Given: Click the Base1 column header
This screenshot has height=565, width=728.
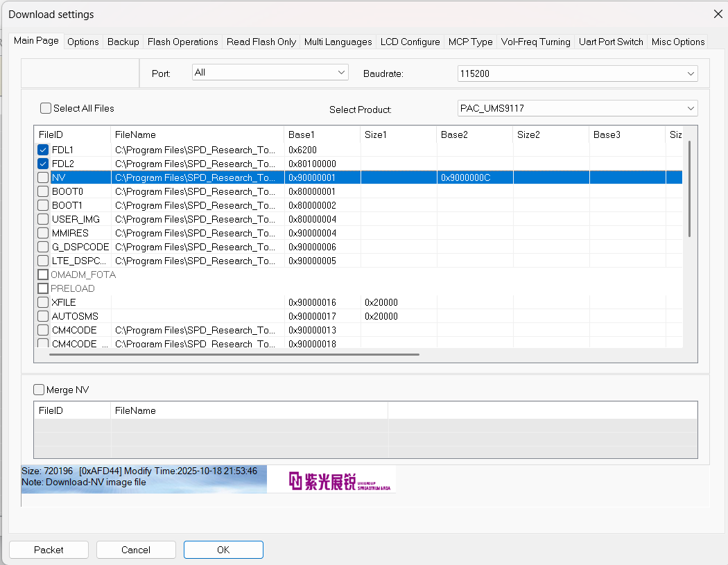Looking at the screenshot, I should point(322,134).
